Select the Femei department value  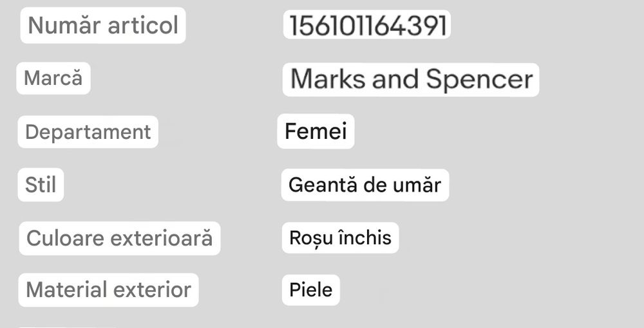(x=316, y=132)
